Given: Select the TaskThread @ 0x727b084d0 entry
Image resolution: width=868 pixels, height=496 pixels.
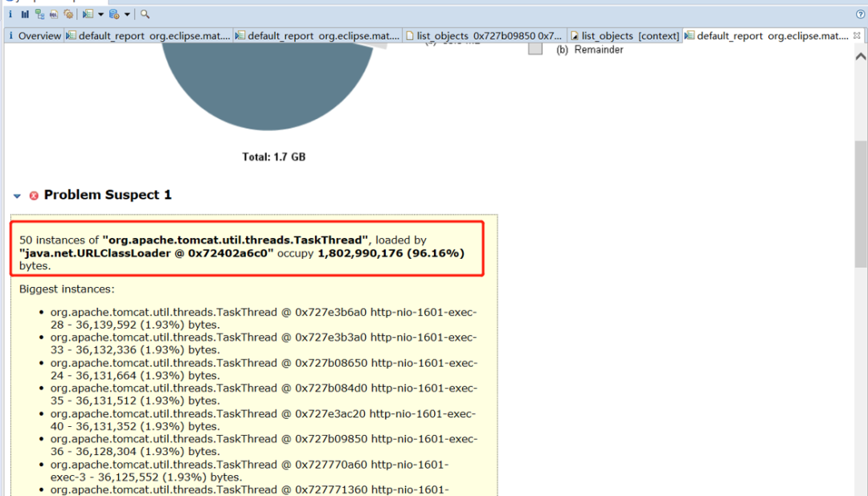Looking at the screenshot, I should (x=264, y=394).
